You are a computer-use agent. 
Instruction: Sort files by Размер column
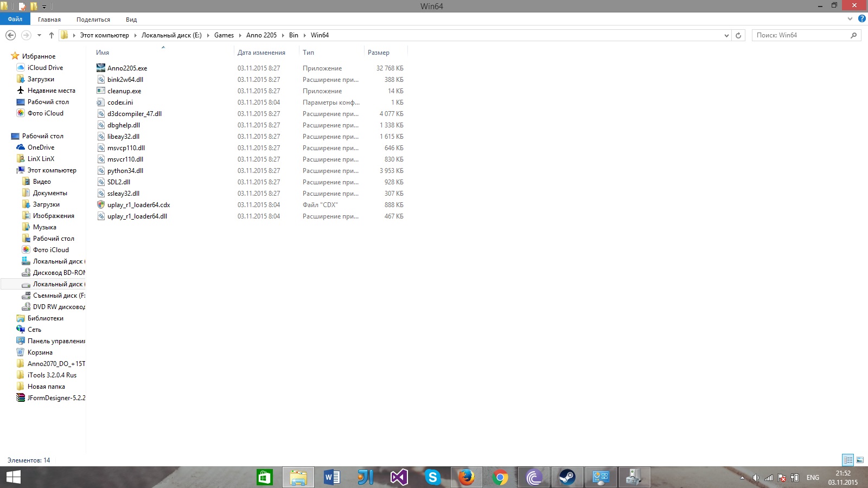coord(379,53)
